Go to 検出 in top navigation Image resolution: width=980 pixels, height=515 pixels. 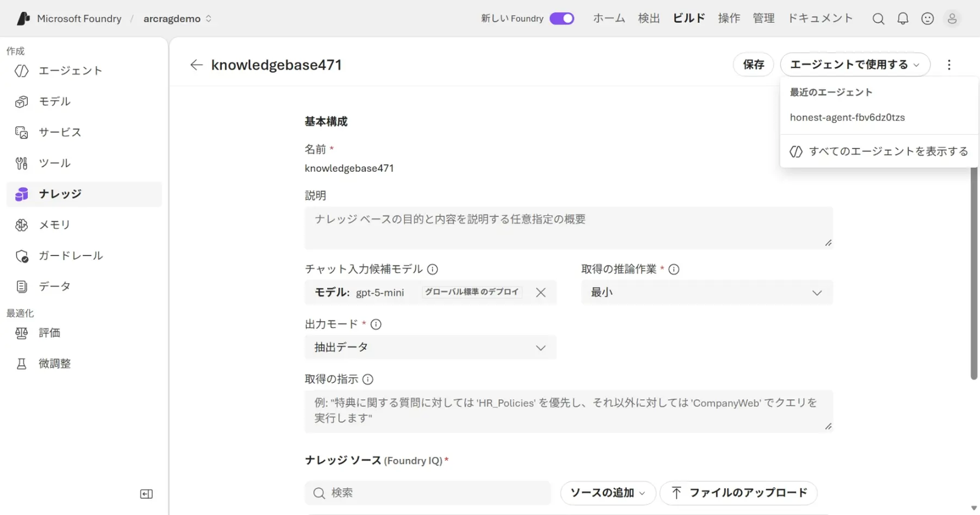click(x=649, y=18)
